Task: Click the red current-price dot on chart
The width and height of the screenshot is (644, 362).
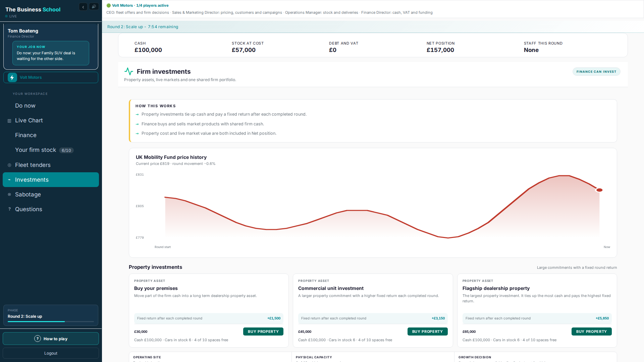Action: click(599, 190)
